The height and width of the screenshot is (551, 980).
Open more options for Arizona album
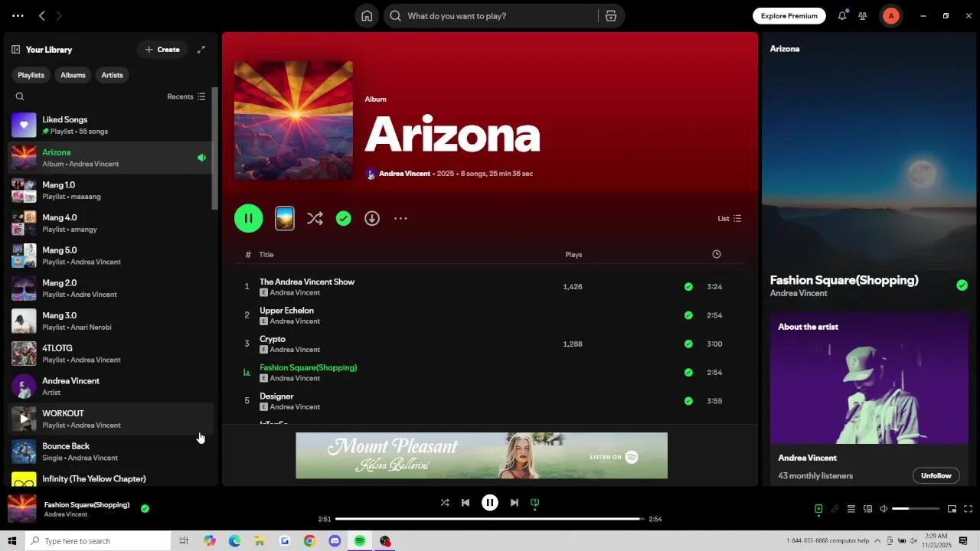[400, 219]
